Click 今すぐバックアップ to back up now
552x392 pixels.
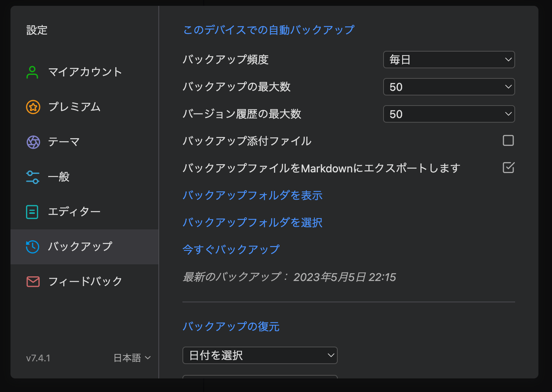point(231,250)
